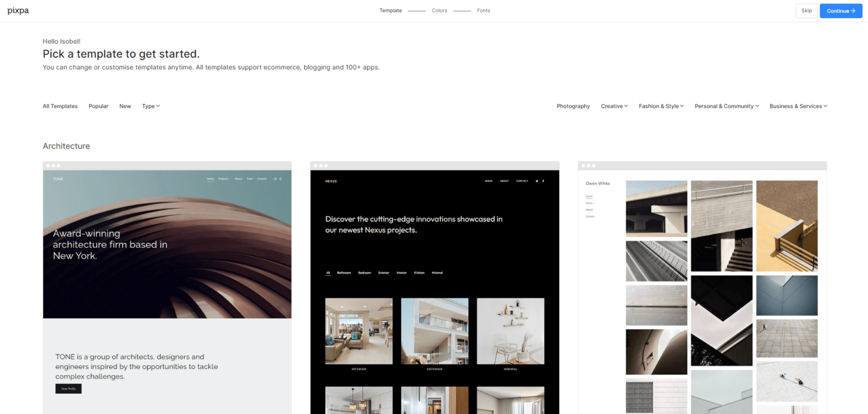The width and height of the screenshot is (868, 414).
Task: Expand the Work menu in Owen White template
Action: tap(590, 203)
